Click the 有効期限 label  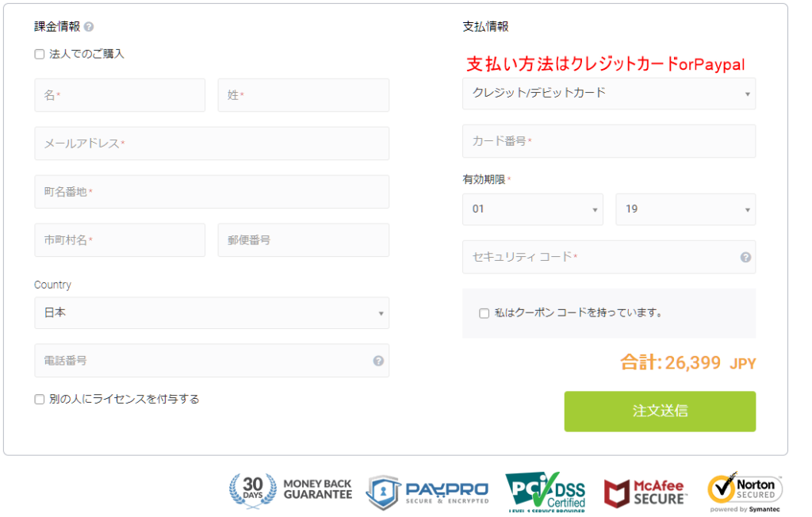click(x=484, y=179)
